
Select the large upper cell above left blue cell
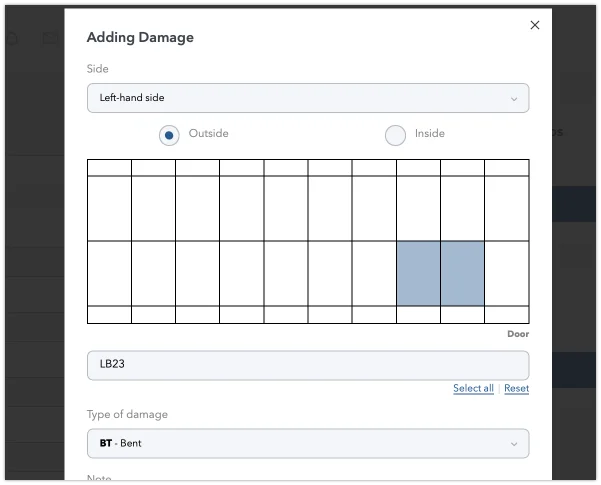418,208
